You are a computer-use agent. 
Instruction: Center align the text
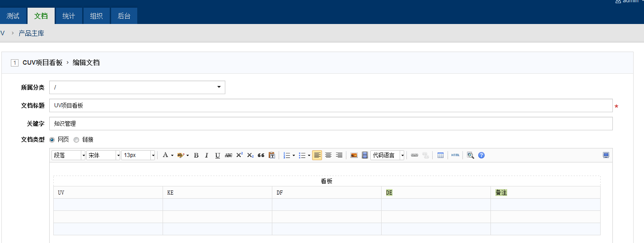tap(328, 155)
